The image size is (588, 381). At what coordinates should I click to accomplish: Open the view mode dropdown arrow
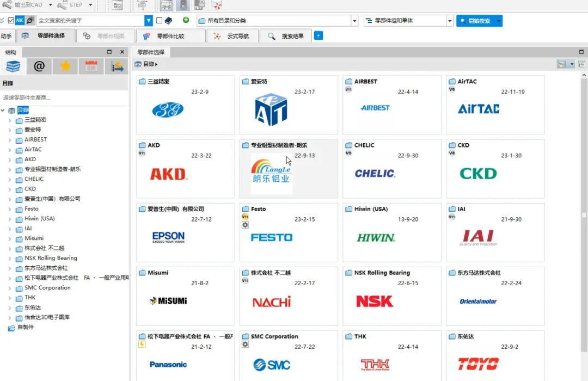pos(572,64)
